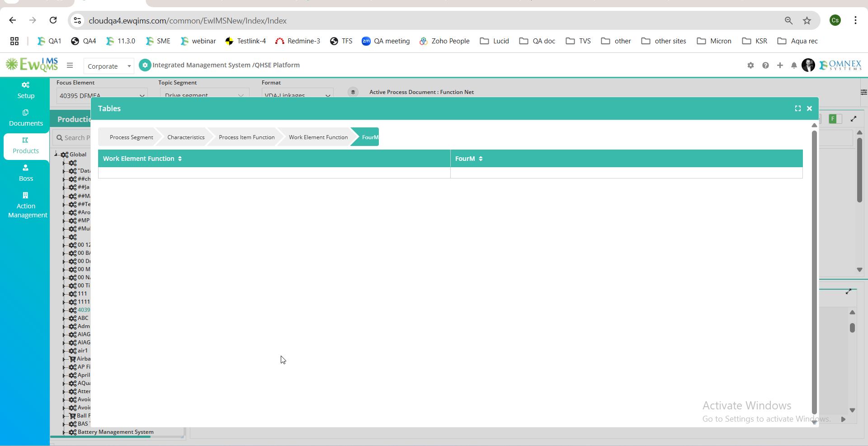Sort by Work Element Function column
The image size is (868, 446).
[x=179, y=159]
